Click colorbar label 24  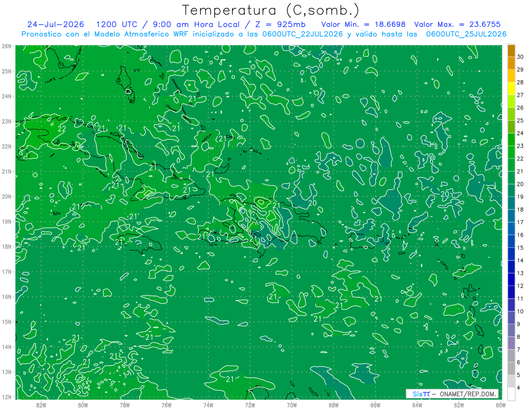click(x=520, y=133)
